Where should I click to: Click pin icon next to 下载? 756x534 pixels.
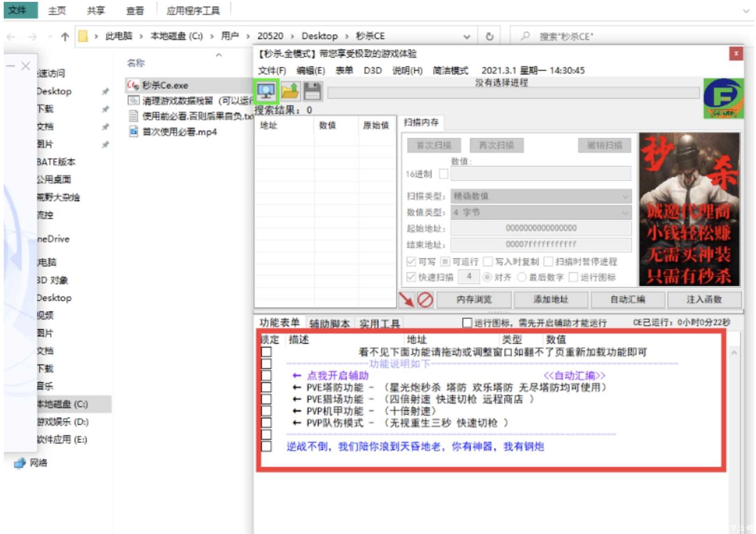[105, 109]
